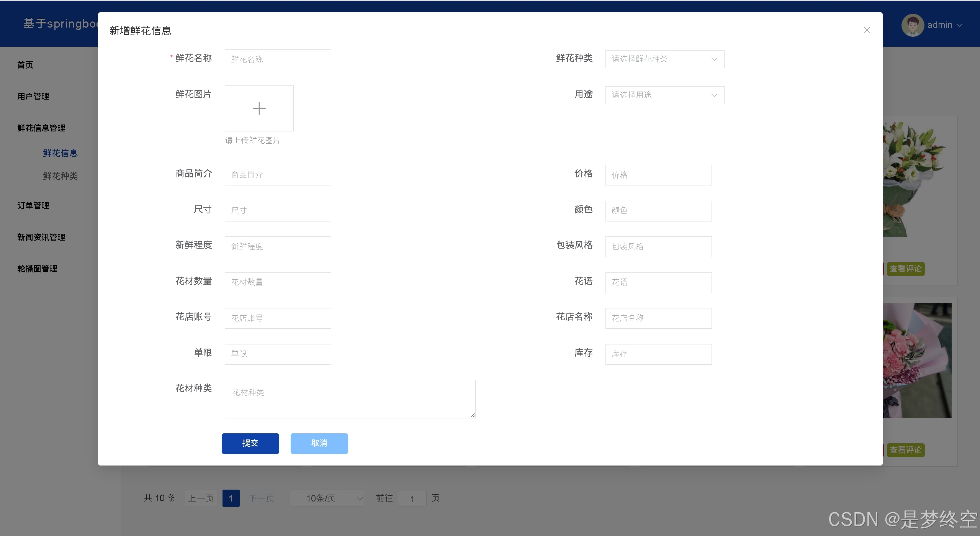The height and width of the screenshot is (536, 980).
Task: Click the 鲜花名称 input field
Action: point(278,59)
